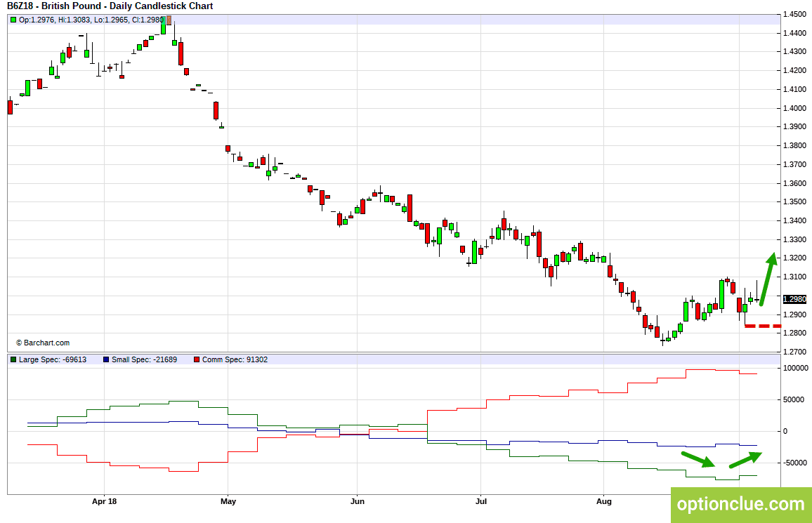Click the 1.3800 price axis label

tap(795, 145)
